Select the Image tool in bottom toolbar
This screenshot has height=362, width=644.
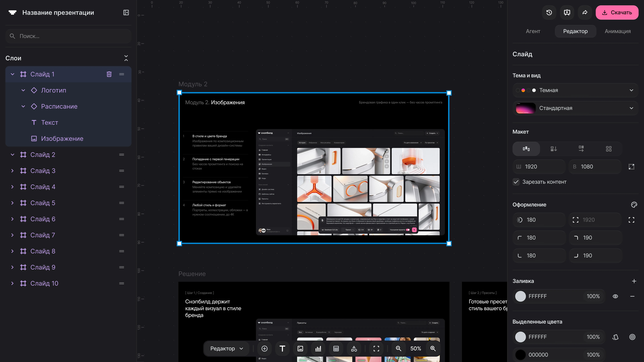(300, 348)
